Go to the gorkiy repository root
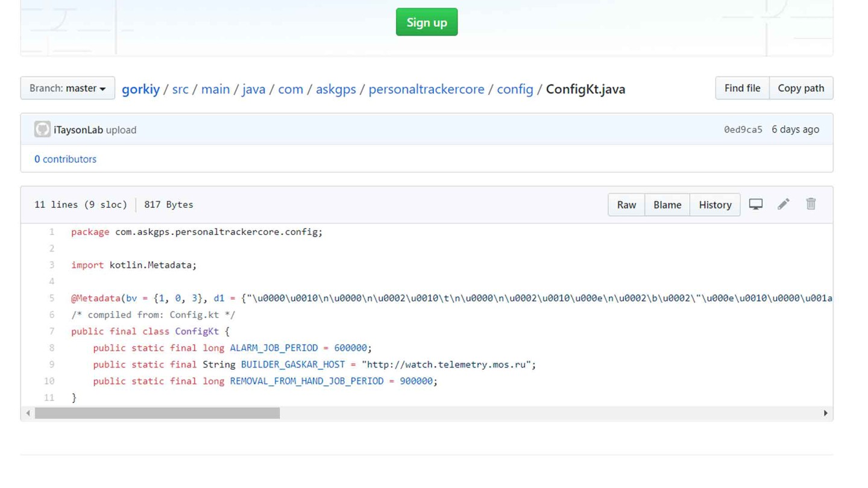 point(140,89)
